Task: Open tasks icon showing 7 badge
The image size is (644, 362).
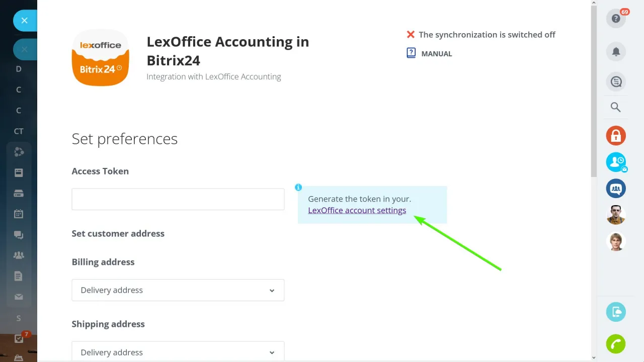Action: click(x=18, y=339)
